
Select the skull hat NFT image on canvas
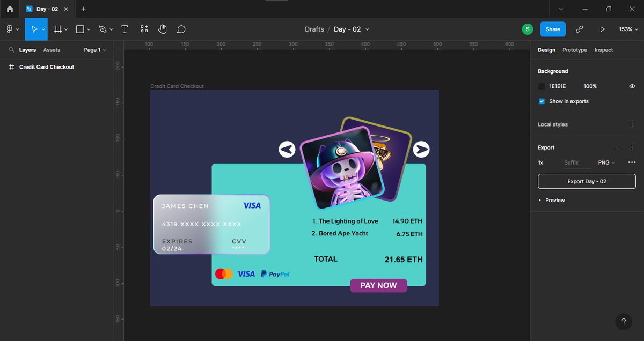point(342,168)
